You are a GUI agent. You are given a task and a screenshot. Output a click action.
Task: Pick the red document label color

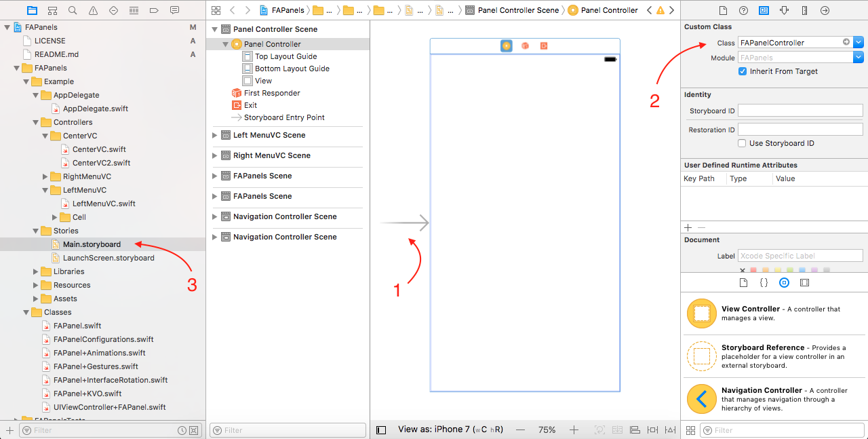coord(754,270)
